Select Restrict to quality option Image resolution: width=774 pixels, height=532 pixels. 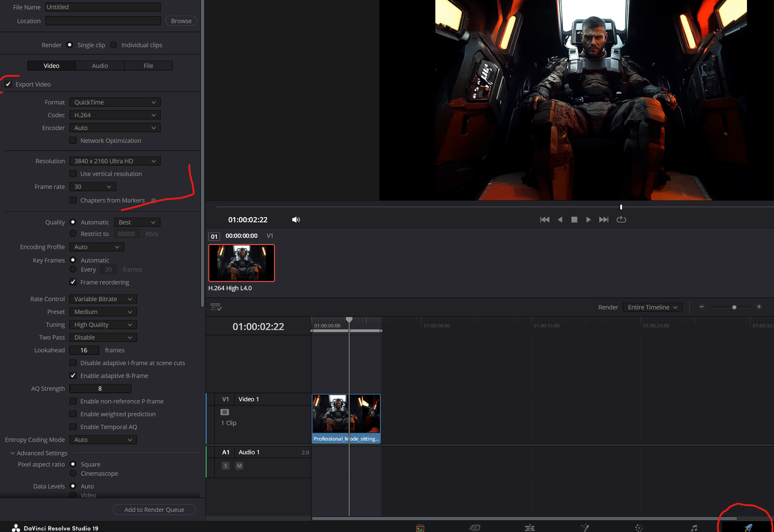tap(73, 233)
